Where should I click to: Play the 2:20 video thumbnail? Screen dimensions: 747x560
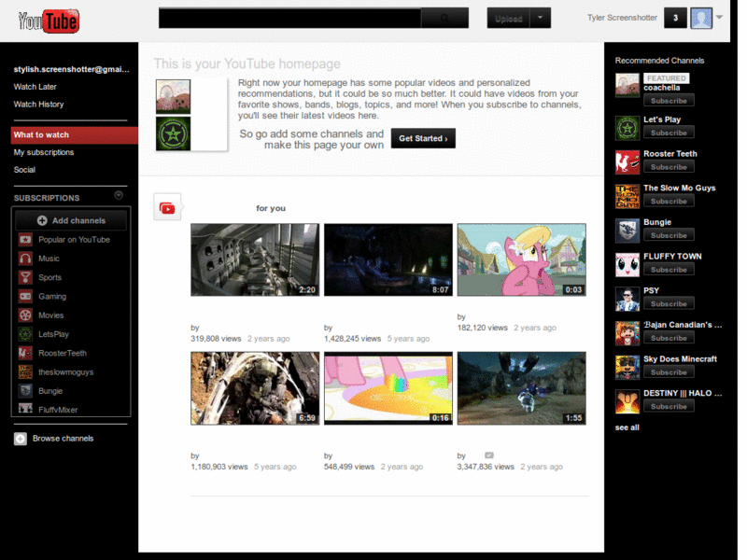255,260
